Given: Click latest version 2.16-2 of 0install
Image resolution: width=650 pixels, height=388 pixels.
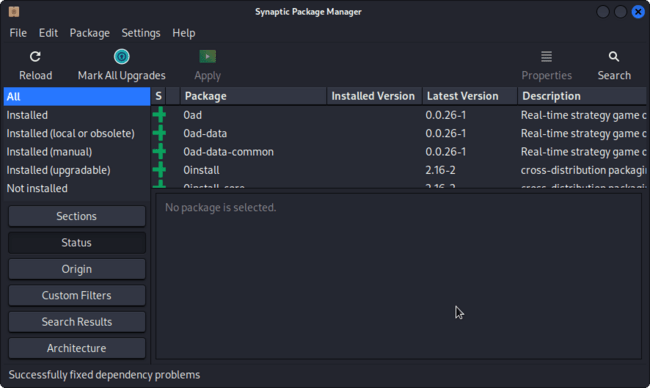Looking at the screenshot, I should tap(440, 170).
